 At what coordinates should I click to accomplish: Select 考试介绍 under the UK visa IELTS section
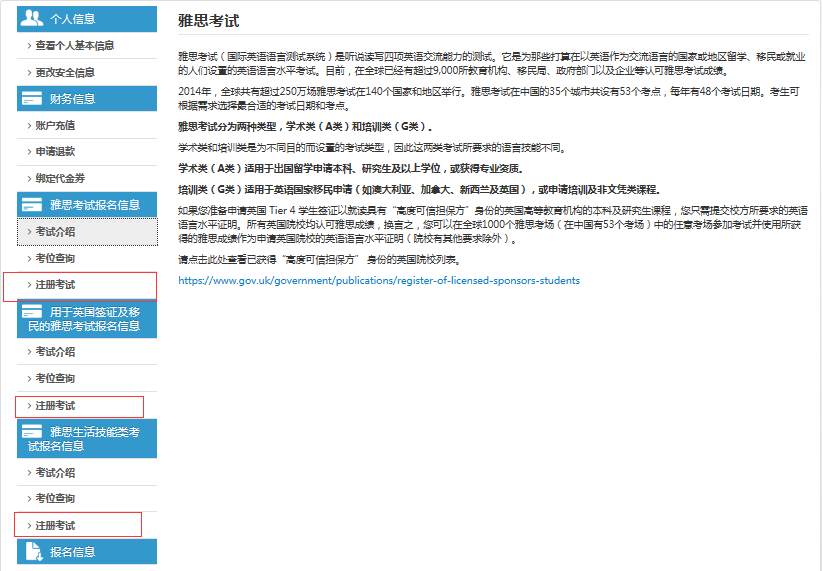87,352
